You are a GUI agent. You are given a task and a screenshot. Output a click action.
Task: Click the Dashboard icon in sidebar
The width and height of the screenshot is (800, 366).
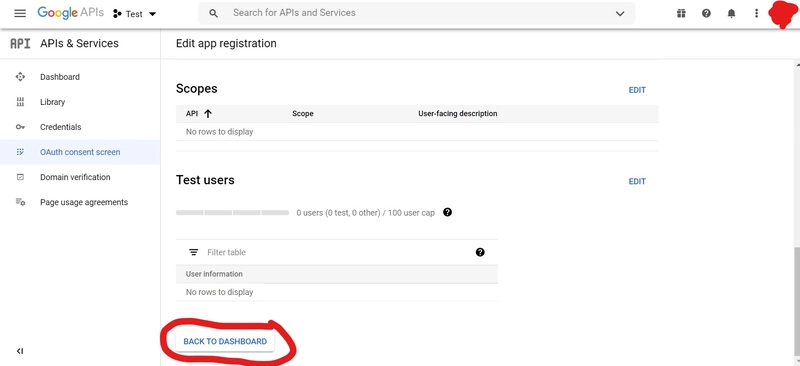click(20, 77)
